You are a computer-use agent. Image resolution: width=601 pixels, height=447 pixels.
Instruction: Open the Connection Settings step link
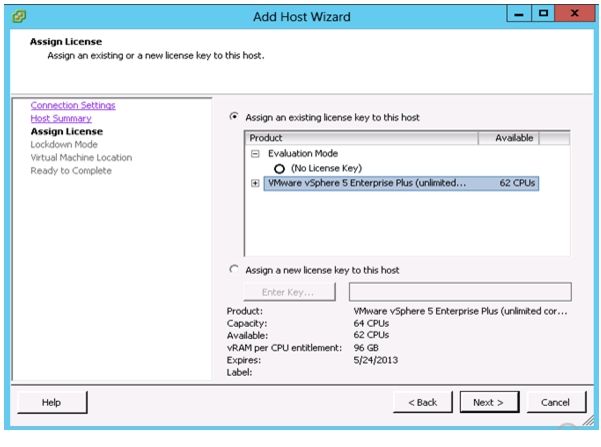(73, 105)
